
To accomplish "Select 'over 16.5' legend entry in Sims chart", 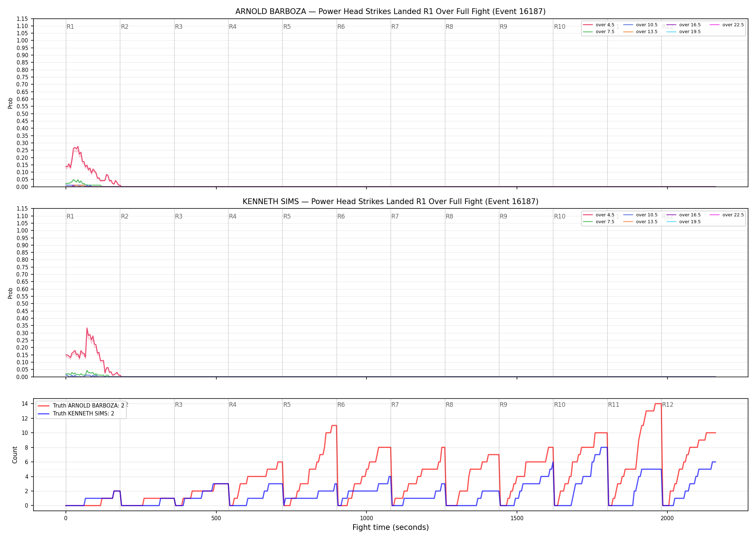I will coord(684,215).
